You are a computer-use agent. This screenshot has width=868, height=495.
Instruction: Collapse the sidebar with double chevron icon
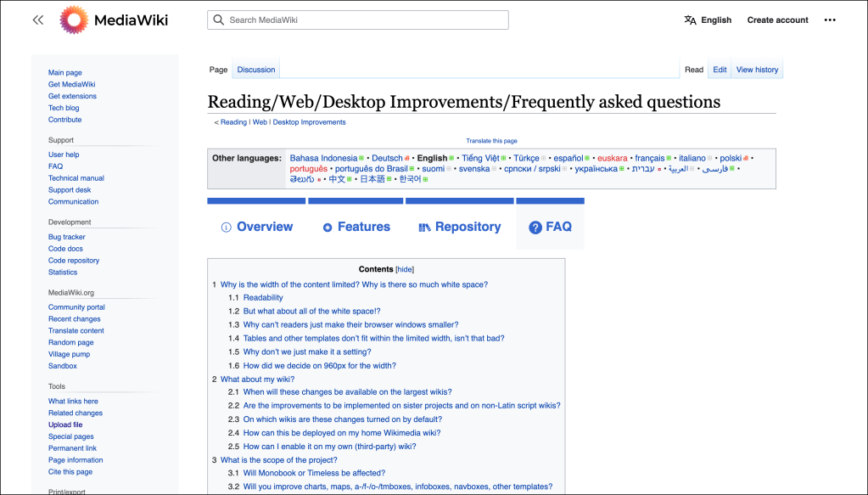click(x=37, y=20)
